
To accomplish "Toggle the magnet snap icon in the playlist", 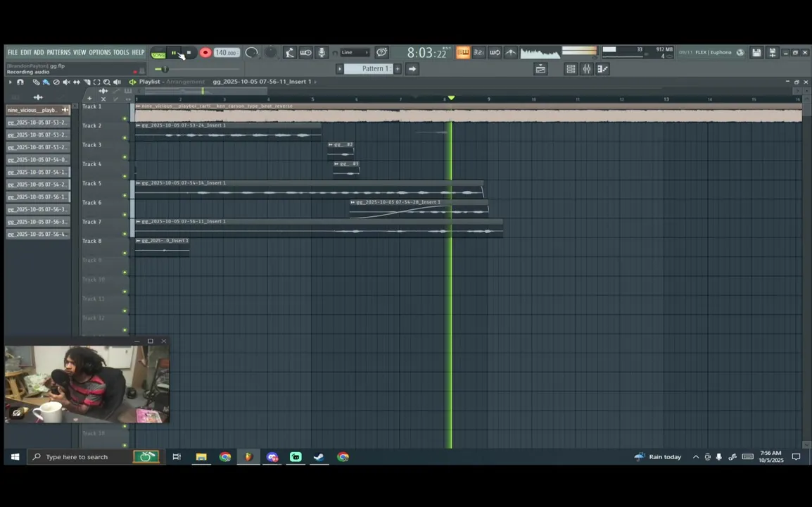I will (20, 82).
